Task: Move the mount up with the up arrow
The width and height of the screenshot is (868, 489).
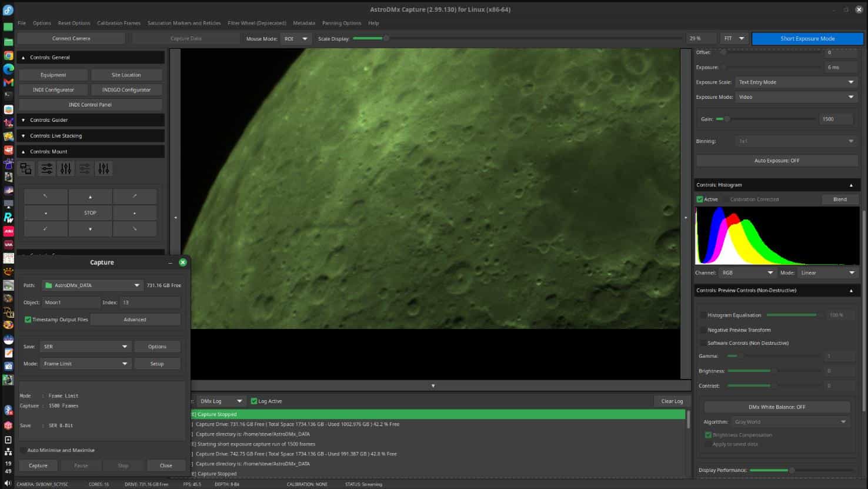Action: [x=90, y=197]
